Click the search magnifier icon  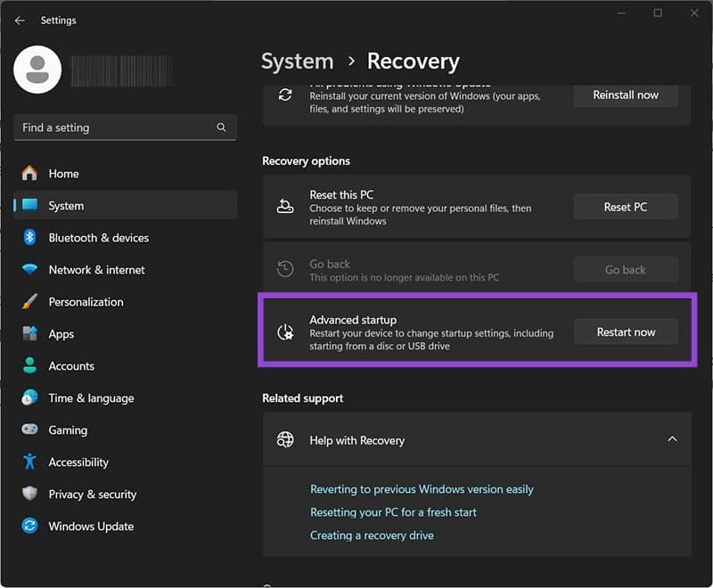coord(221,127)
